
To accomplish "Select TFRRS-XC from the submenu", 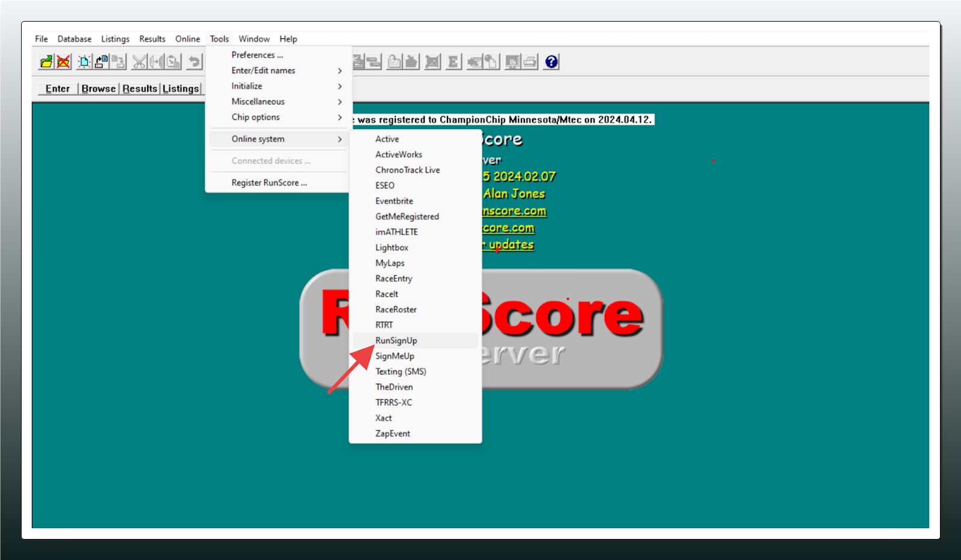I will click(x=415, y=403).
